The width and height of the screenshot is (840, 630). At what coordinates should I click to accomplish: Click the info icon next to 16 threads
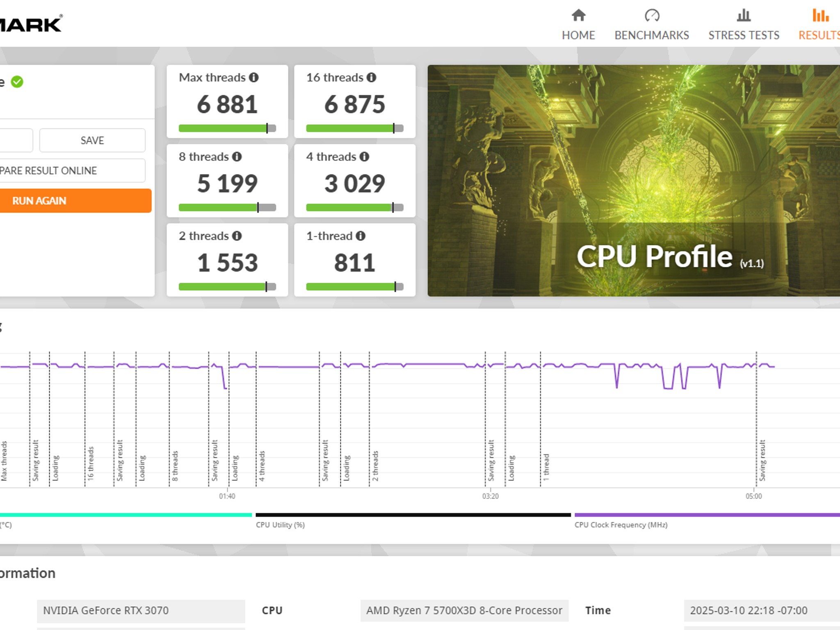[x=371, y=78]
